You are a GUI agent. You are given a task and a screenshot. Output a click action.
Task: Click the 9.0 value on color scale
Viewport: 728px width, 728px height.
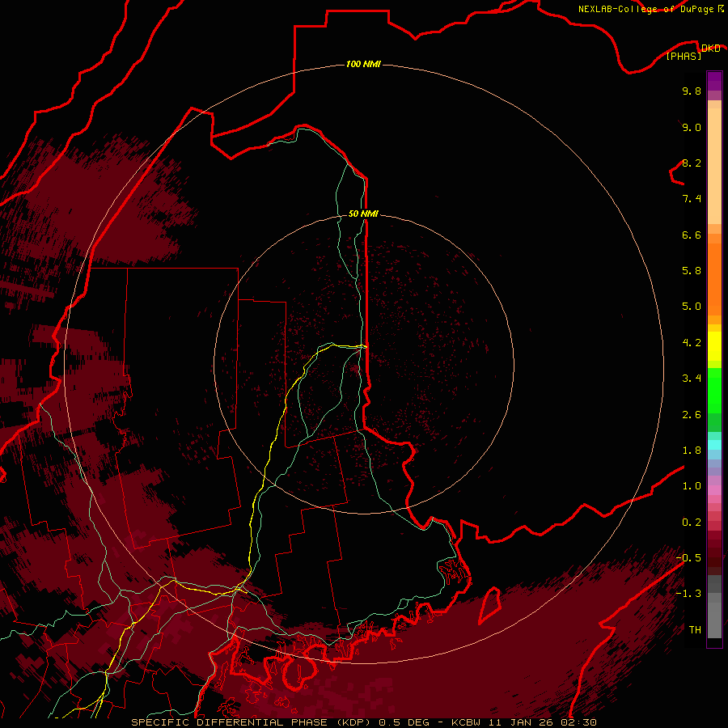[692, 127]
